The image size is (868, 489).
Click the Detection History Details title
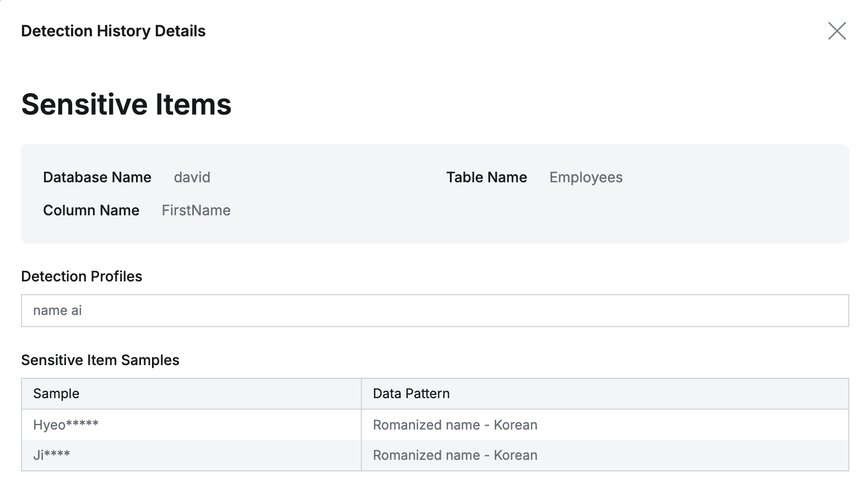coord(113,31)
